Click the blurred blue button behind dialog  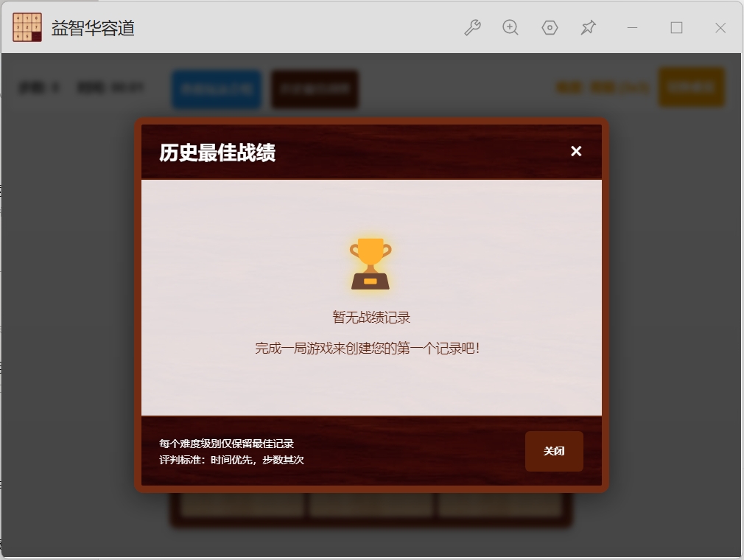(x=217, y=88)
